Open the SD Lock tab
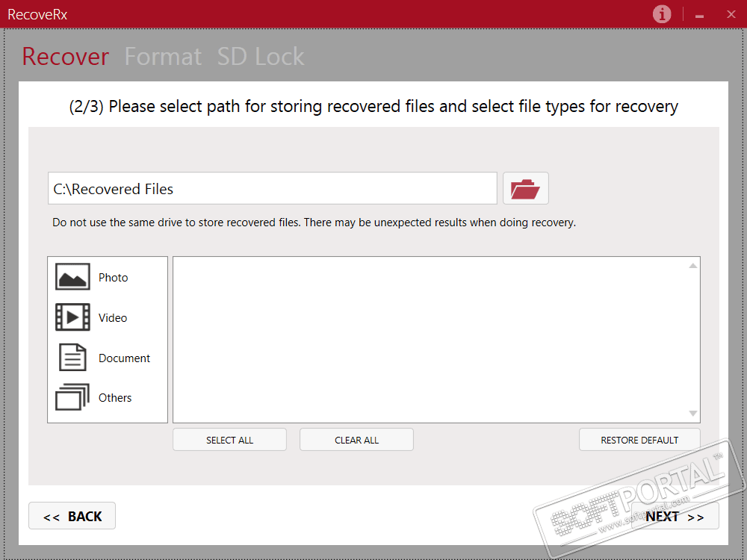Screen dimensions: 747x560 click(261, 57)
